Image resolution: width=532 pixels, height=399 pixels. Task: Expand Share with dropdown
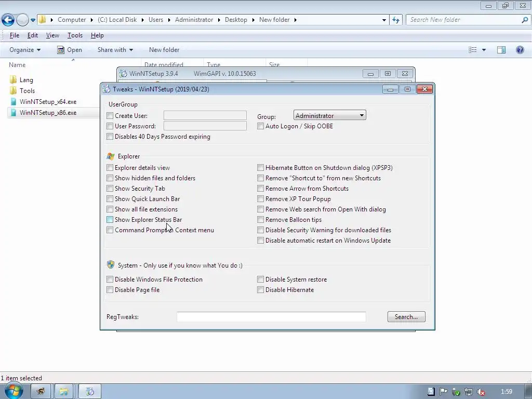coord(115,50)
